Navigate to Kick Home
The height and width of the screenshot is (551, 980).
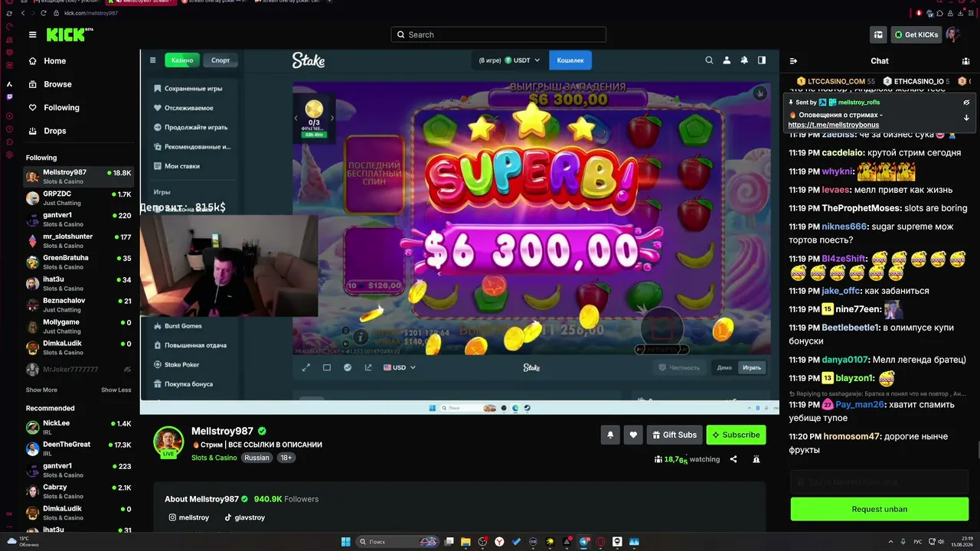(x=46, y=61)
